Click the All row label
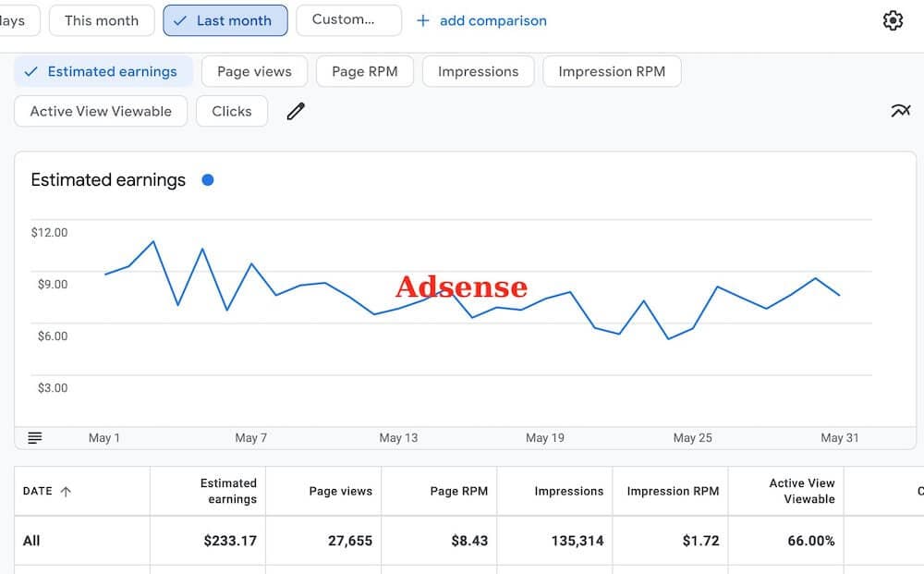Screen dimensions: 924x574 click(x=31, y=541)
